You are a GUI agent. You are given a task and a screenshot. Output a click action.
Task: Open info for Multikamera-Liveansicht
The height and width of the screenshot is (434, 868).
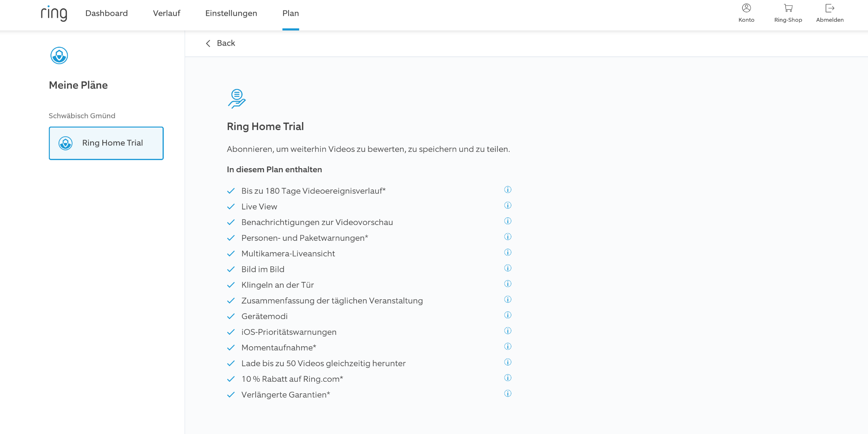(508, 253)
